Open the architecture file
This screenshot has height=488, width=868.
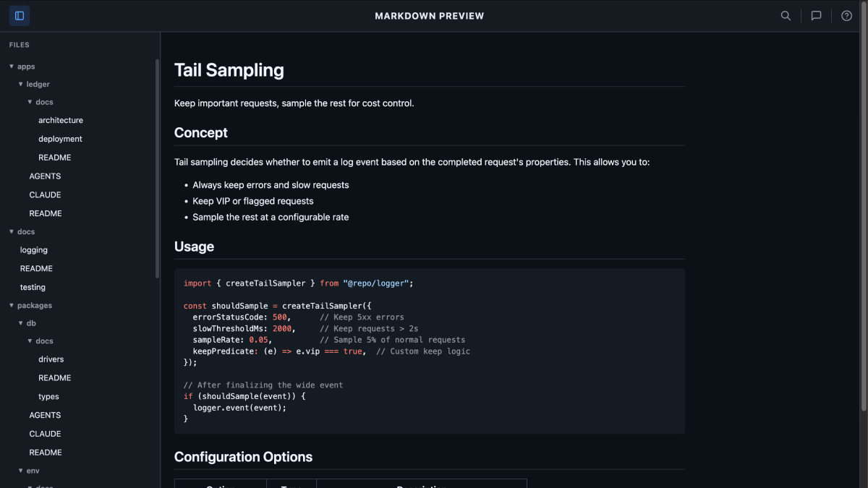pos(61,121)
